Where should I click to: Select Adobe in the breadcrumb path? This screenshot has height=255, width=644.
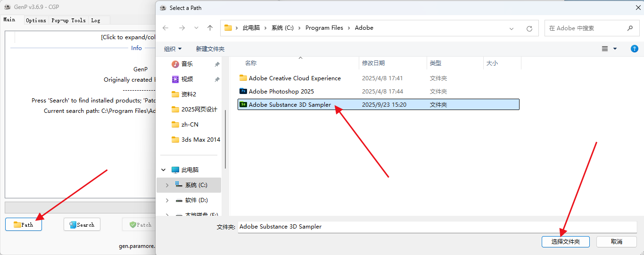pyautogui.click(x=364, y=28)
